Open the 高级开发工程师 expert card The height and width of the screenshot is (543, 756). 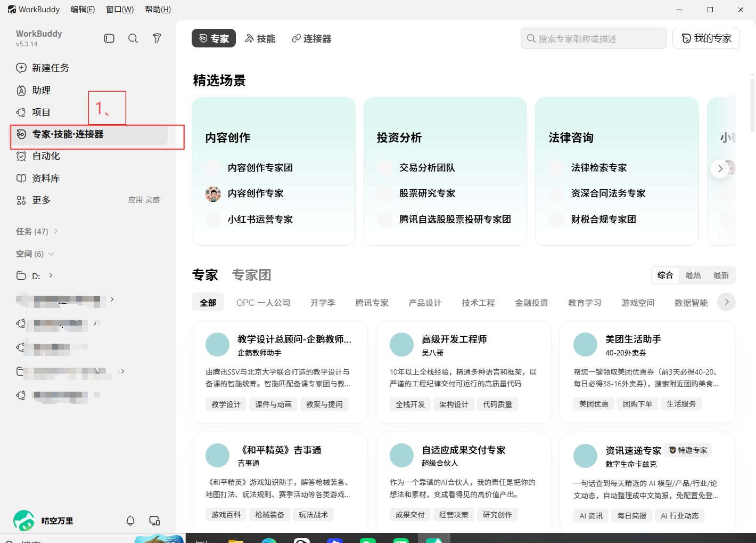(464, 372)
